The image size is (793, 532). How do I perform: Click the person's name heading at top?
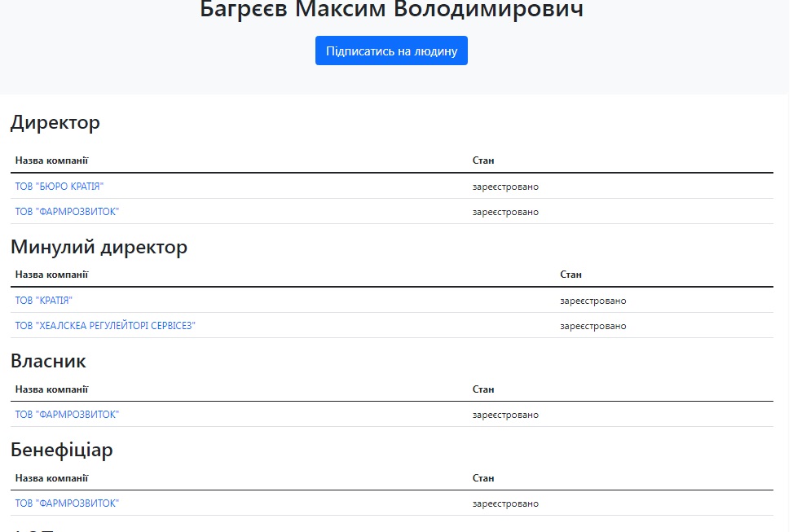[x=391, y=11]
